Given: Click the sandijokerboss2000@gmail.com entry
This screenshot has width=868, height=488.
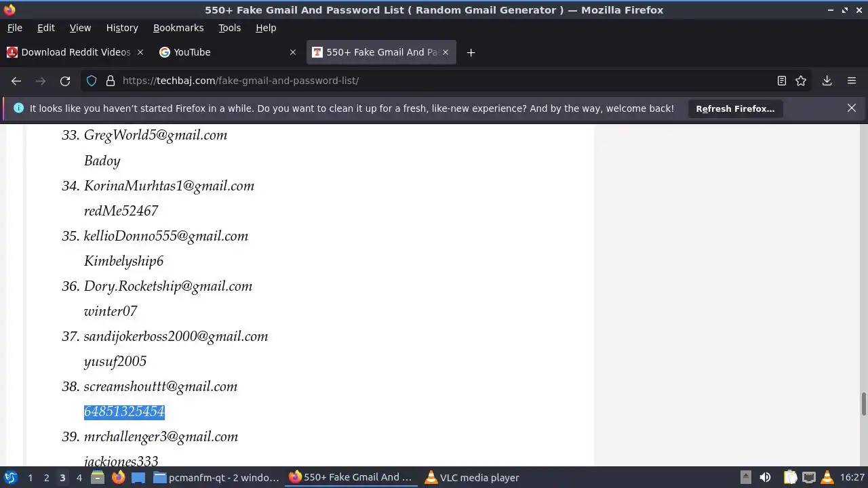Looking at the screenshot, I should [x=176, y=336].
